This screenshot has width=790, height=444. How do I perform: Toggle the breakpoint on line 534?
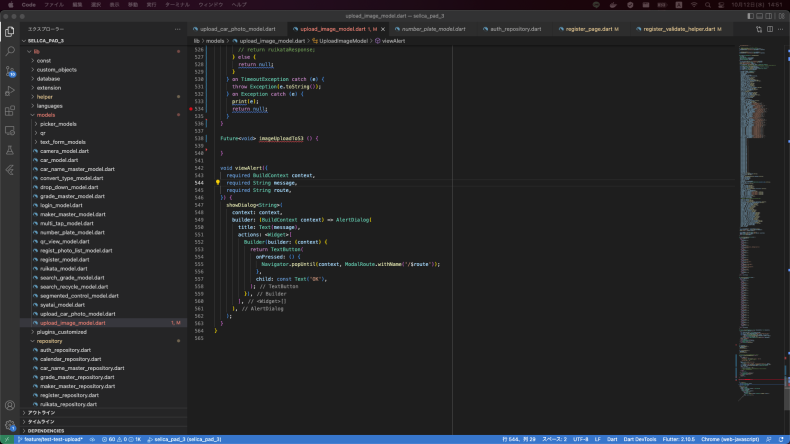pos(190,108)
